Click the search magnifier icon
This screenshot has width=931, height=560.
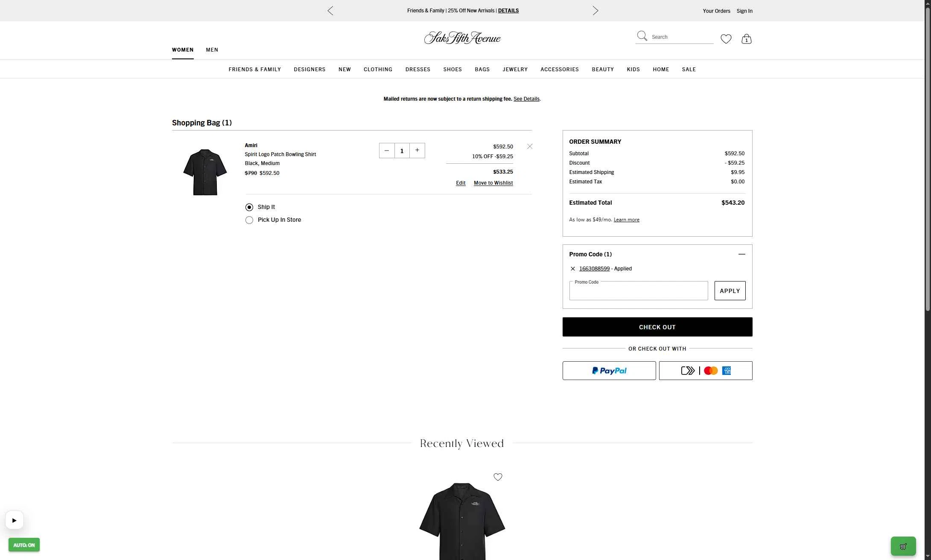(x=642, y=36)
